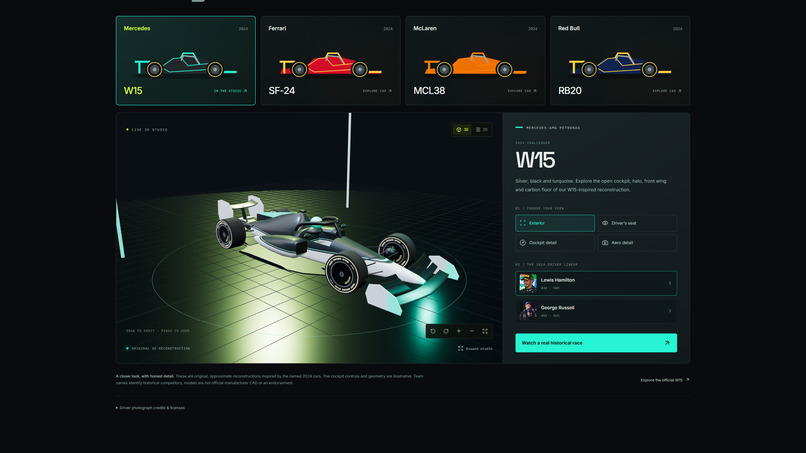
Task: Click the arrow icon on Watch race button
Action: (x=667, y=343)
